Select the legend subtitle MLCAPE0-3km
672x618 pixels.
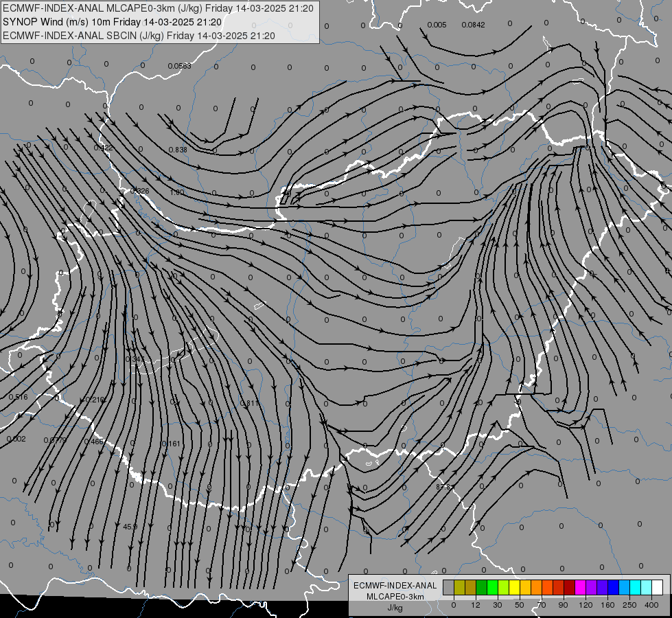coord(395,596)
